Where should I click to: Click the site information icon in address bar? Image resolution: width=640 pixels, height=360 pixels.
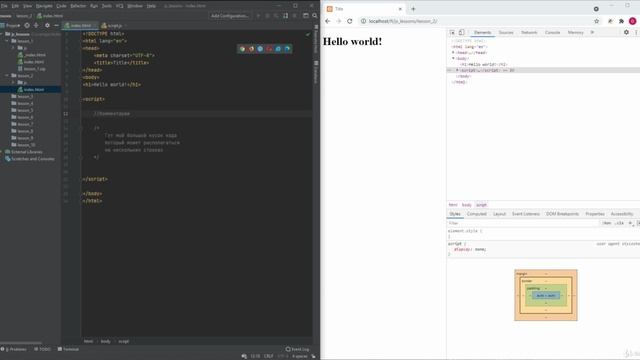point(363,21)
